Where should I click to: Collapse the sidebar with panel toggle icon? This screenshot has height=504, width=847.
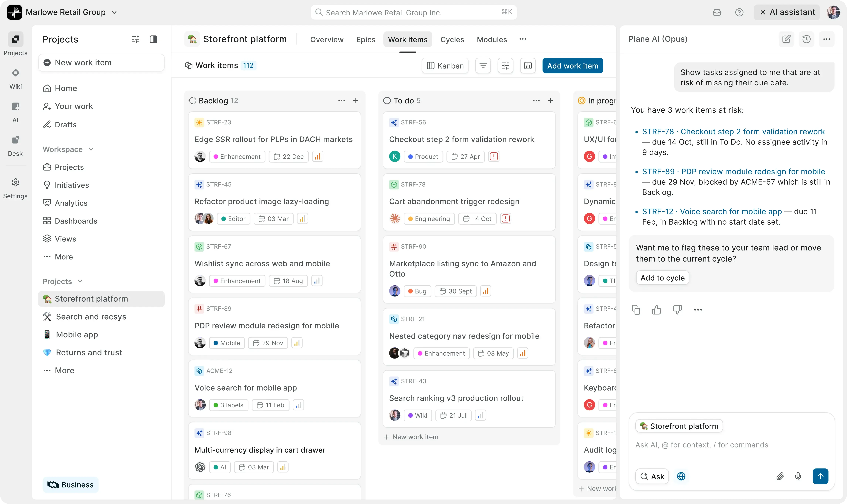pos(153,39)
